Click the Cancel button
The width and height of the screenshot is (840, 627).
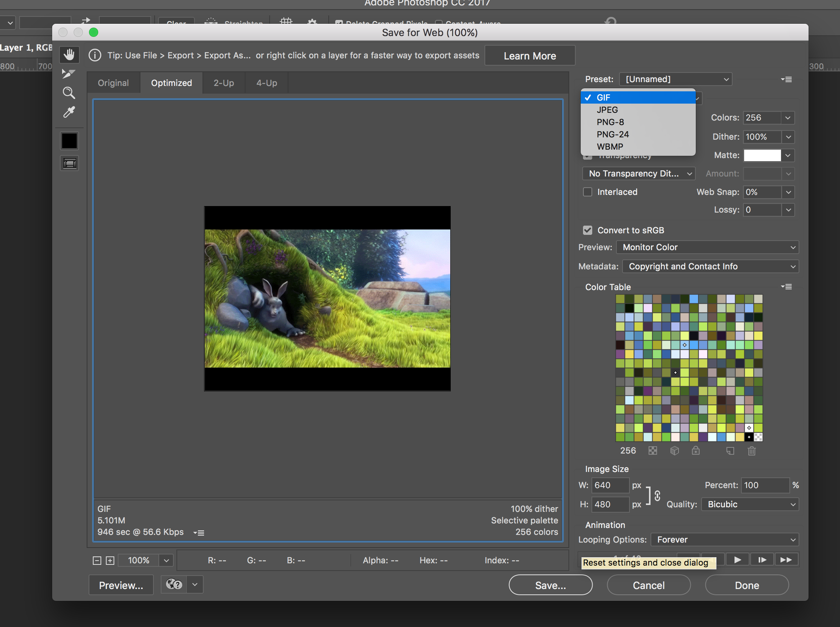(649, 585)
